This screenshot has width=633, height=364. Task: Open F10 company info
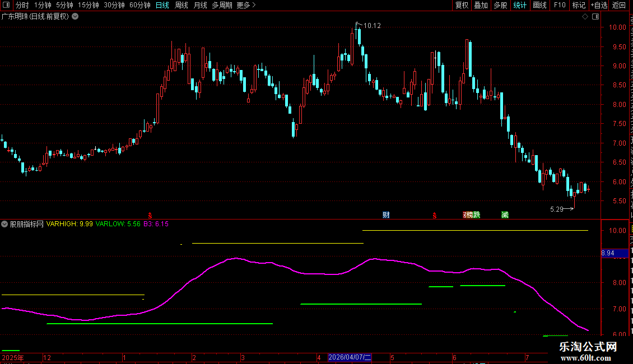560,5
